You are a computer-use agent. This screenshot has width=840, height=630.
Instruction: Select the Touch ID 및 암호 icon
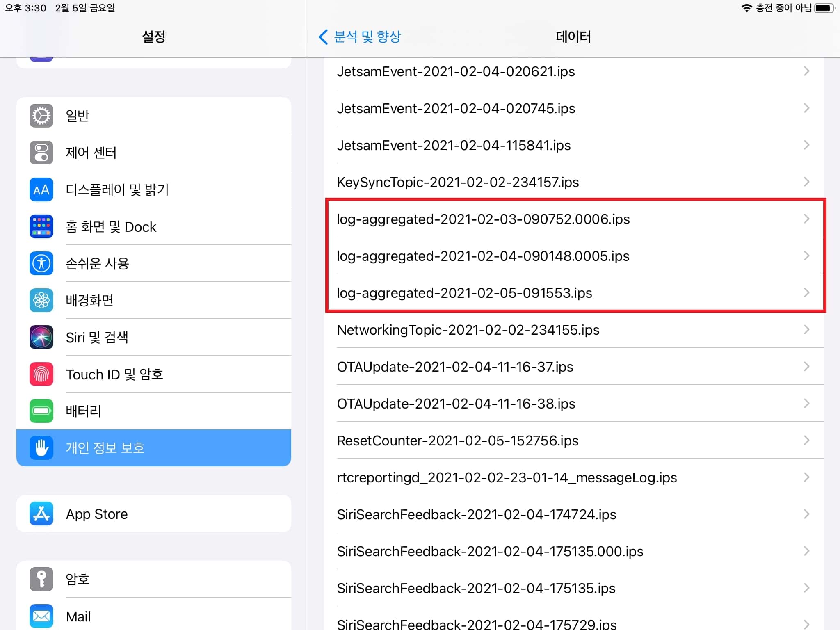click(x=41, y=374)
